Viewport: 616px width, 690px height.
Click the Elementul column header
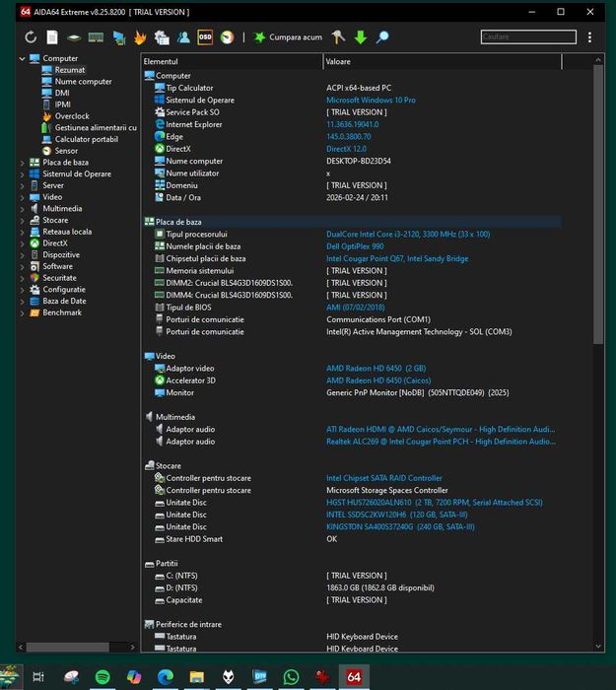[232, 61]
